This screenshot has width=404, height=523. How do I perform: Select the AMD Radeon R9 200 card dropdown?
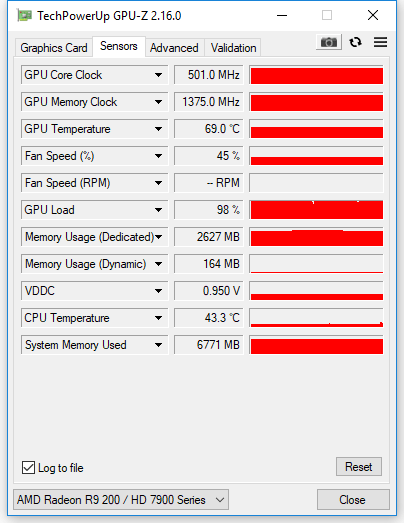click(121, 500)
